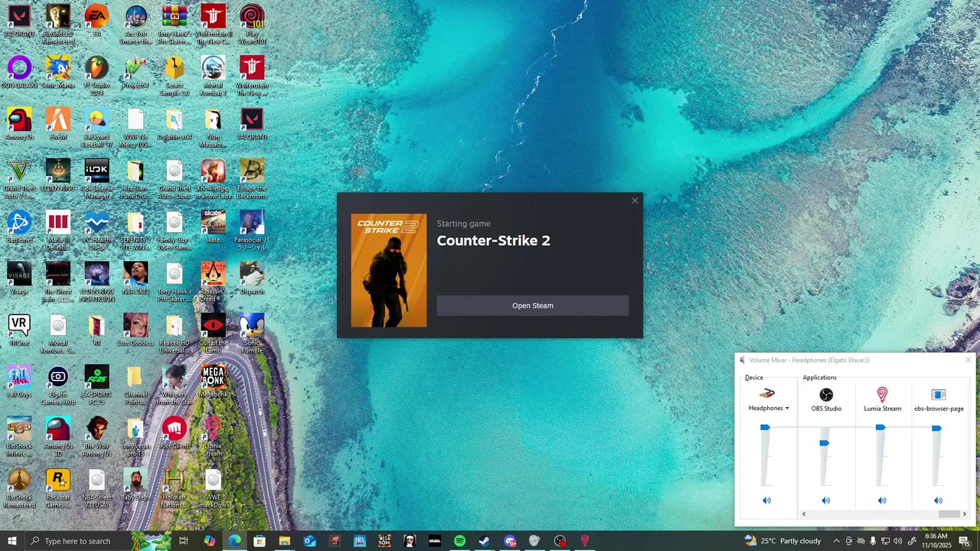Select the Riot Client desktop shortcut
The width and height of the screenshot is (980, 551).
pos(174,432)
